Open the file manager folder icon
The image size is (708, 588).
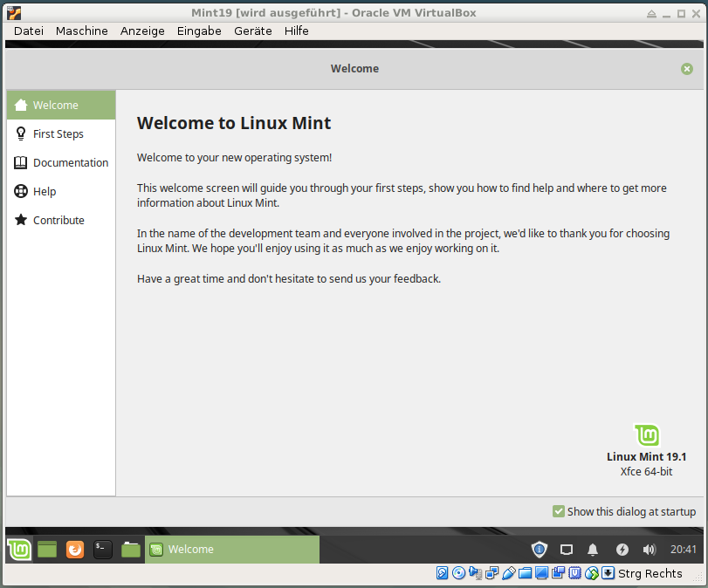[130, 550]
